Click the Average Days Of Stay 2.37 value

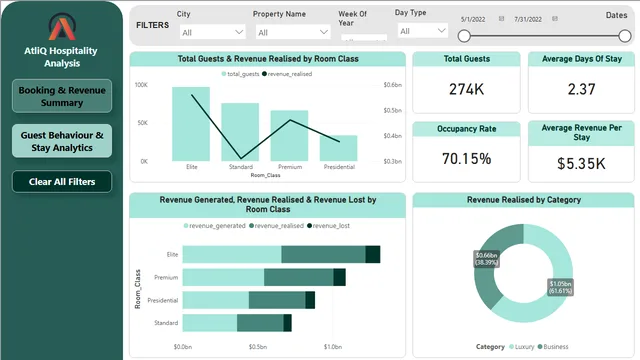[x=582, y=89]
